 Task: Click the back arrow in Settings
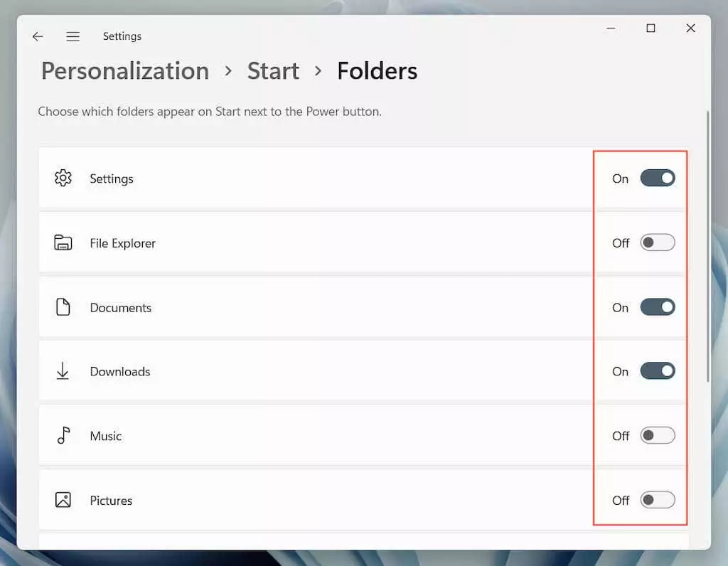(x=38, y=36)
